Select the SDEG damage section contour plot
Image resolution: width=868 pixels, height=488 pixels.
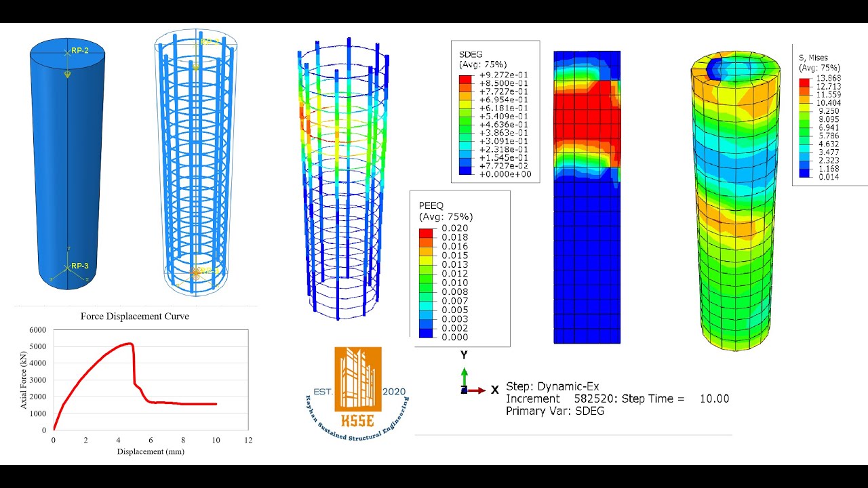587,197
